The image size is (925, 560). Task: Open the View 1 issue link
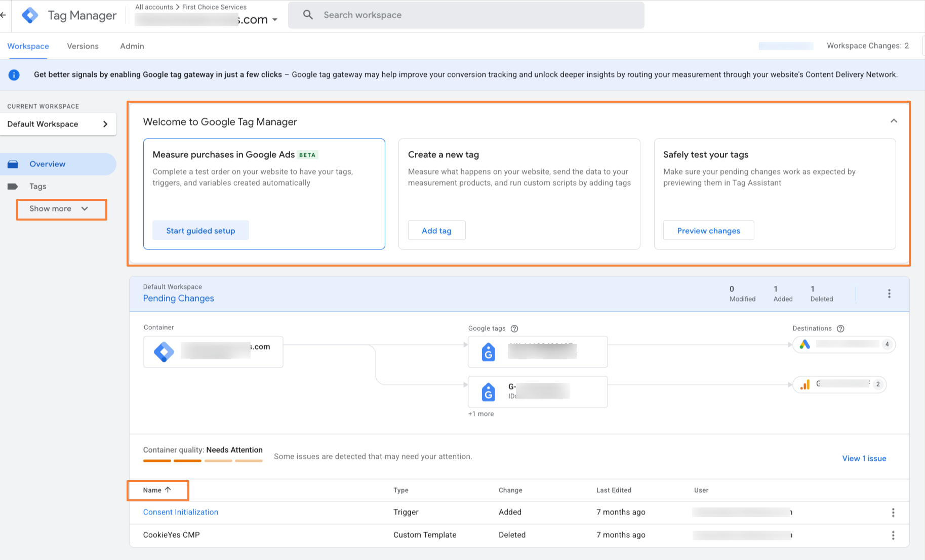pos(864,458)
